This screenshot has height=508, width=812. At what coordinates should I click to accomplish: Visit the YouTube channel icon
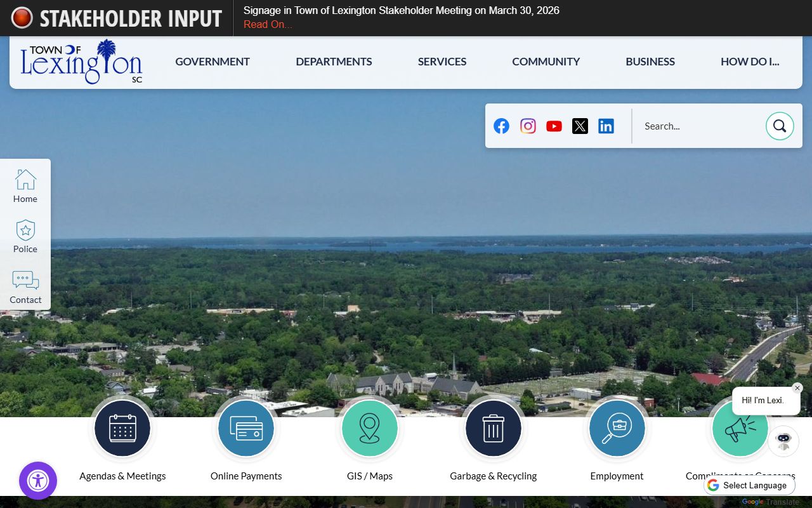[x=554, y=126]
